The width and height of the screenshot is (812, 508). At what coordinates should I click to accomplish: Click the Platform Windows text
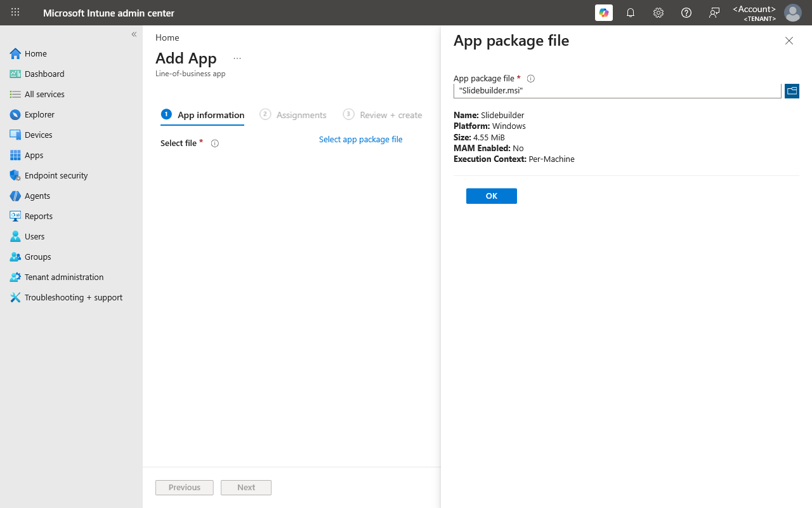click(x=490, y=126)
